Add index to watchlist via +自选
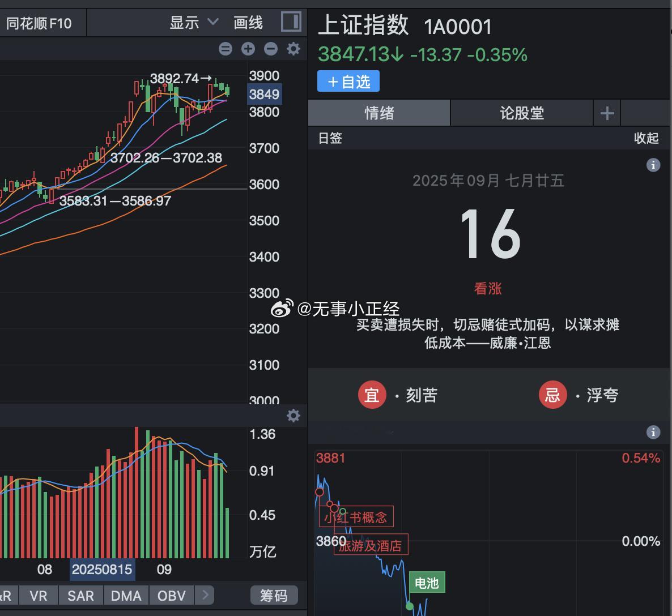672x616 pixels. 348,81
